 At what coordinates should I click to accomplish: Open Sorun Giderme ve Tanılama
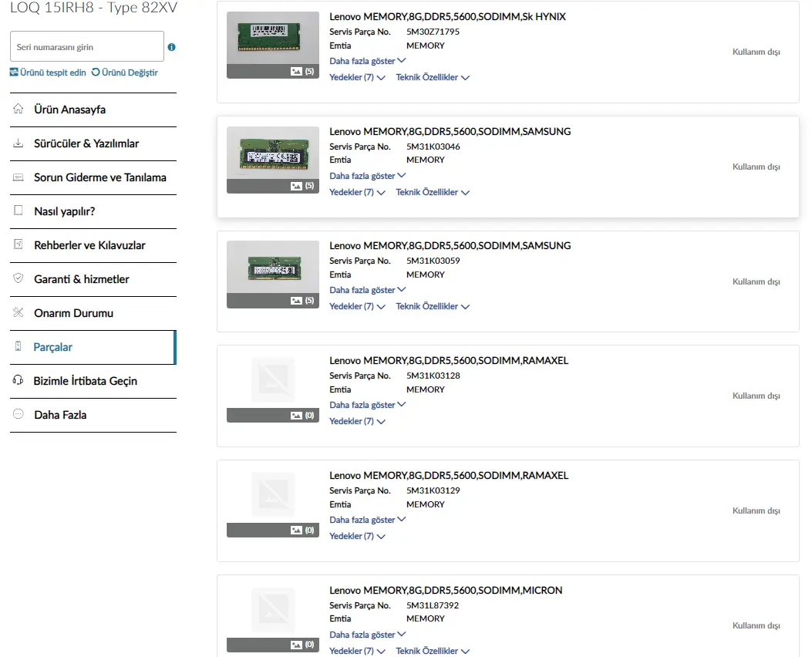point(93,177)
